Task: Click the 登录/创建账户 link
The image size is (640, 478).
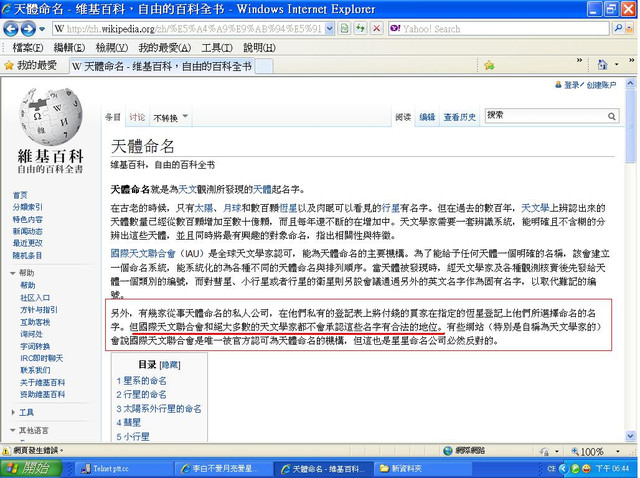Action: [x=590, y=85]
